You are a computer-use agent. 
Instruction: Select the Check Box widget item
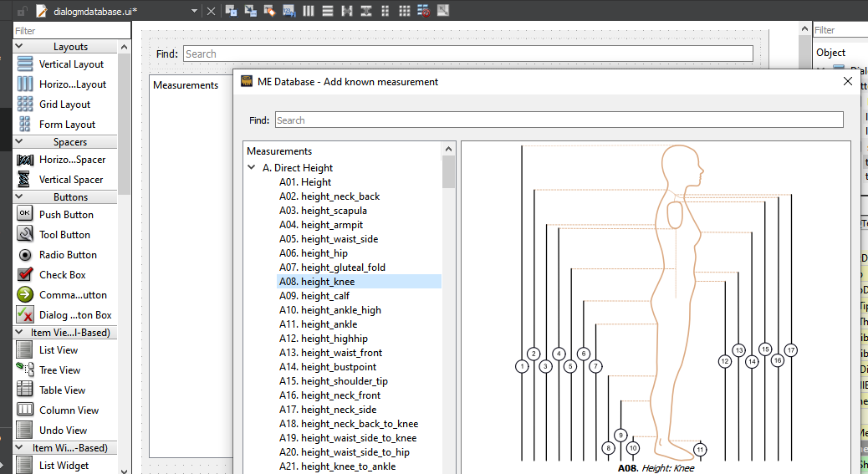tap(62, 275)
